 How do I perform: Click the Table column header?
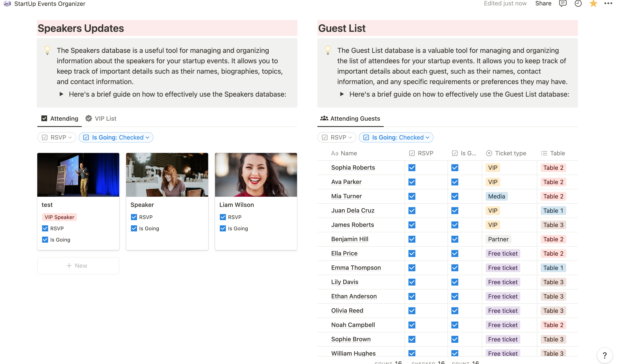[553, 153]
